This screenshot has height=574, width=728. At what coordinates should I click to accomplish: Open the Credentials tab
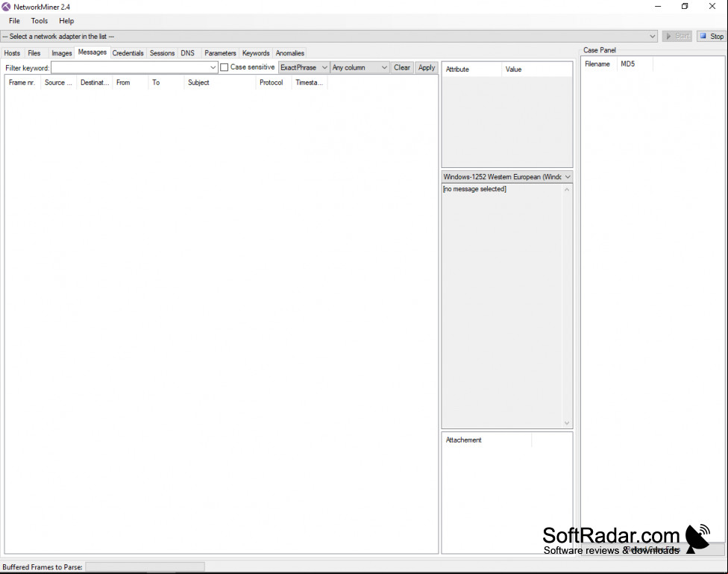[x=128, y=53]
